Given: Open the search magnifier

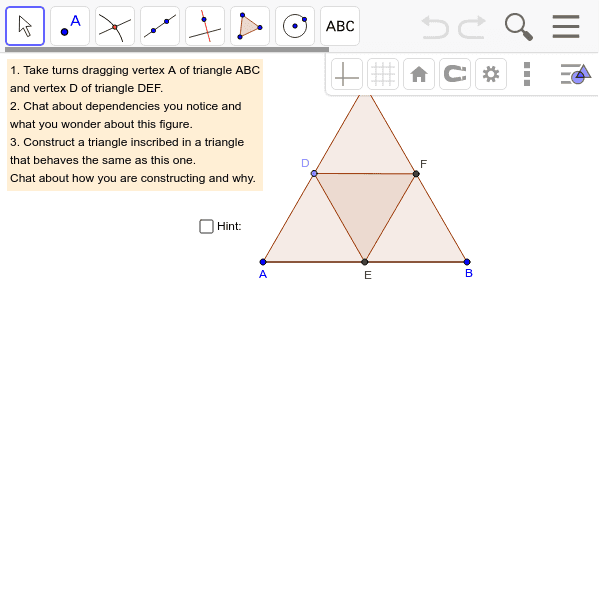Looking at the screenshot, I should pyautogui.click(x=518, y=27).
